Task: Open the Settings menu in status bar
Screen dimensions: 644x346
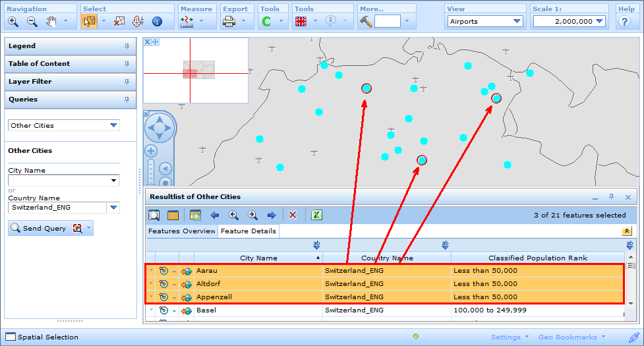Action: click(x=510, y=337)
